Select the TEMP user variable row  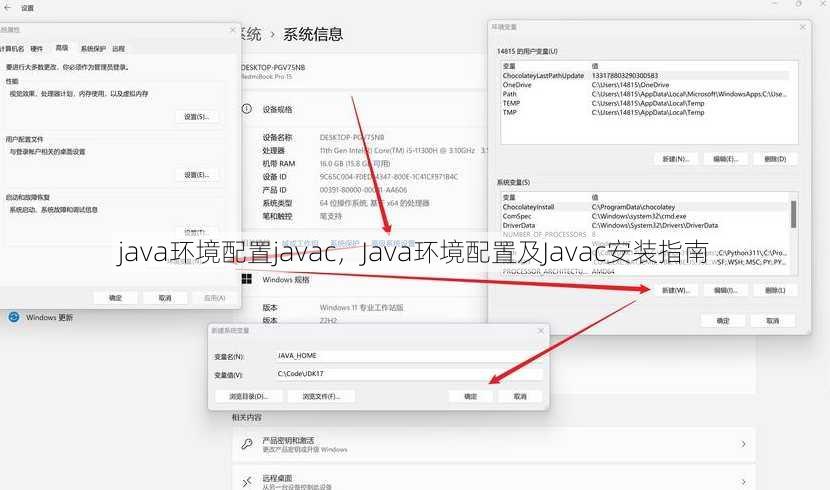pyautogui.click(x=645, y=103)
